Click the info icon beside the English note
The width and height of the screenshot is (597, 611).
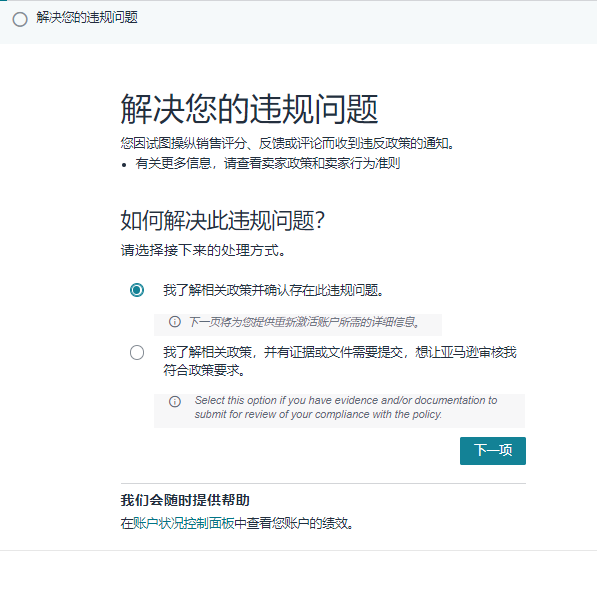click(175, 401)
